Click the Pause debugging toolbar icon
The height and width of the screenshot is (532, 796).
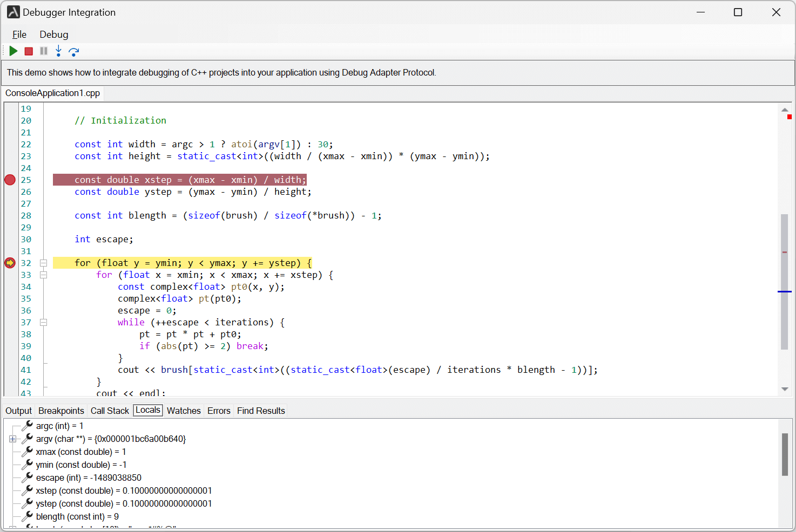(44, 51)
